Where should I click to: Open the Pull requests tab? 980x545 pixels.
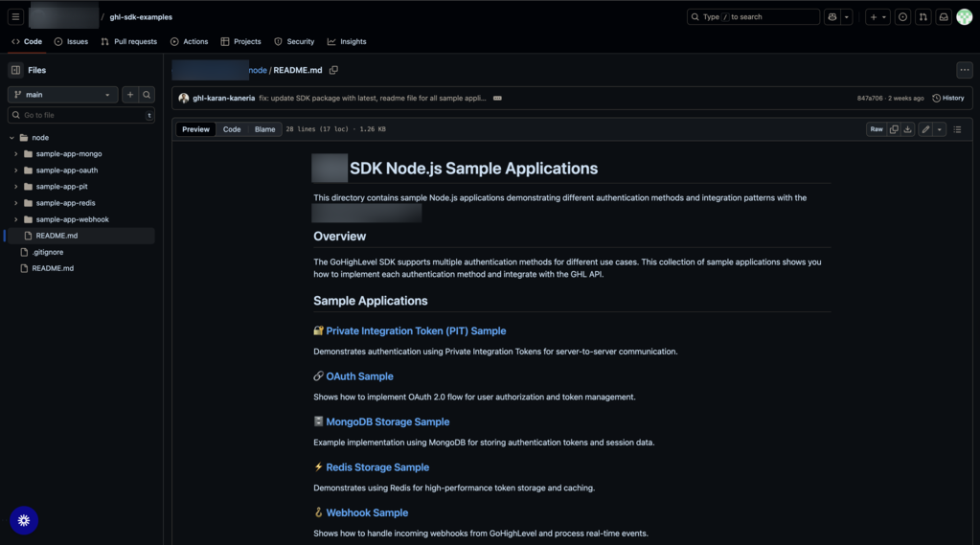(128, 41)
